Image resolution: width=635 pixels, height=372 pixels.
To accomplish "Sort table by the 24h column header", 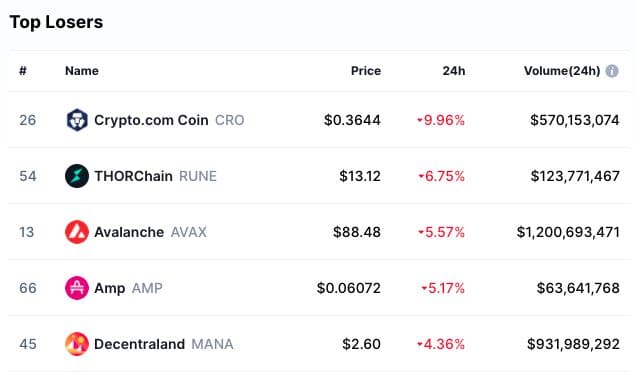I will coord(454,71).
